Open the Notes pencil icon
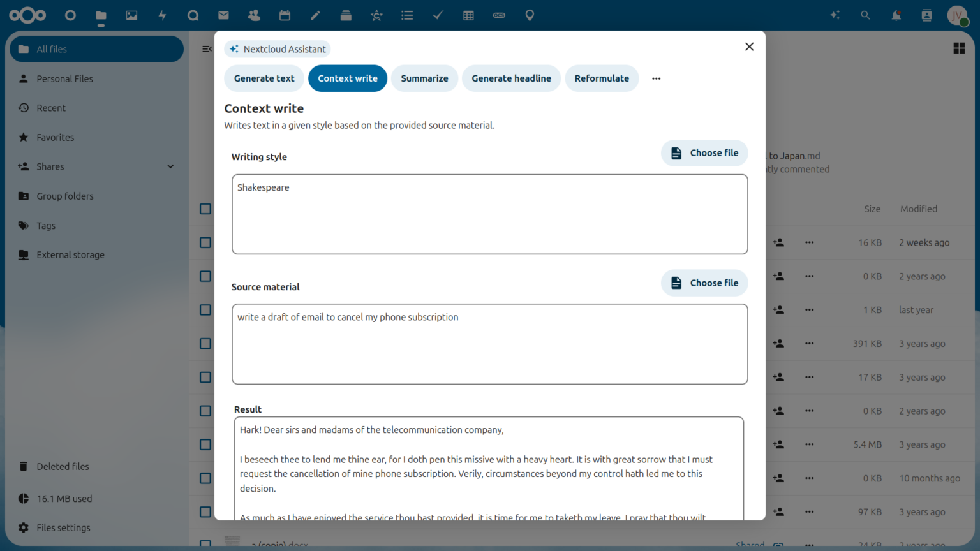The width and height of the screenshot is (980, 551). [x=315, y=15]
